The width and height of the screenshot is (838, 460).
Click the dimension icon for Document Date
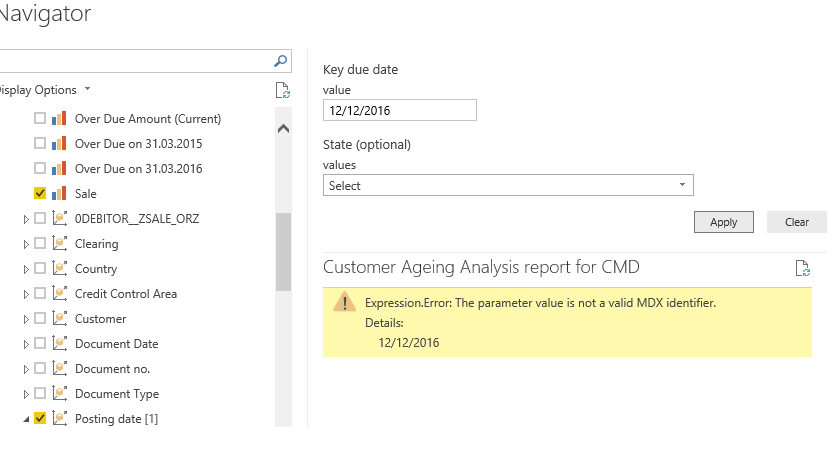[59, 344]
